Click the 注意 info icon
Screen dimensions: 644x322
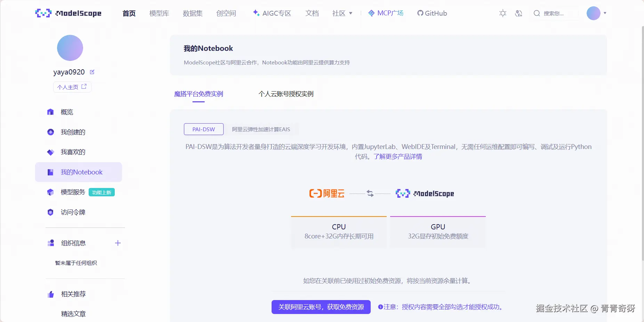[x=380, y=307]
